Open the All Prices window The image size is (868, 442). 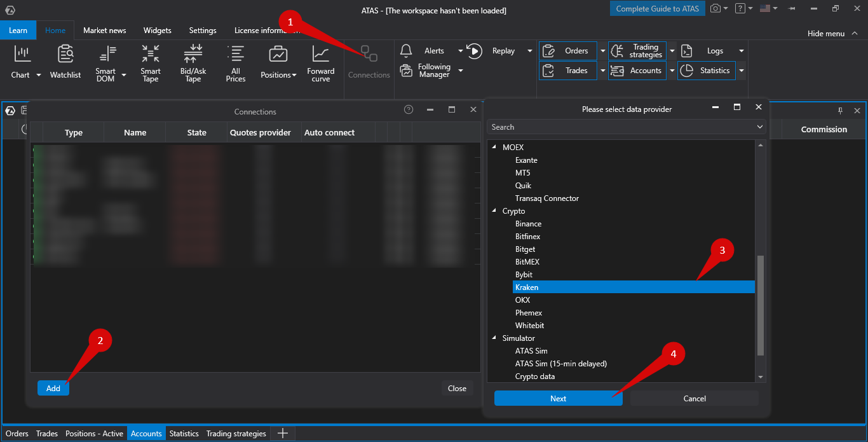[x=236, y=62]
